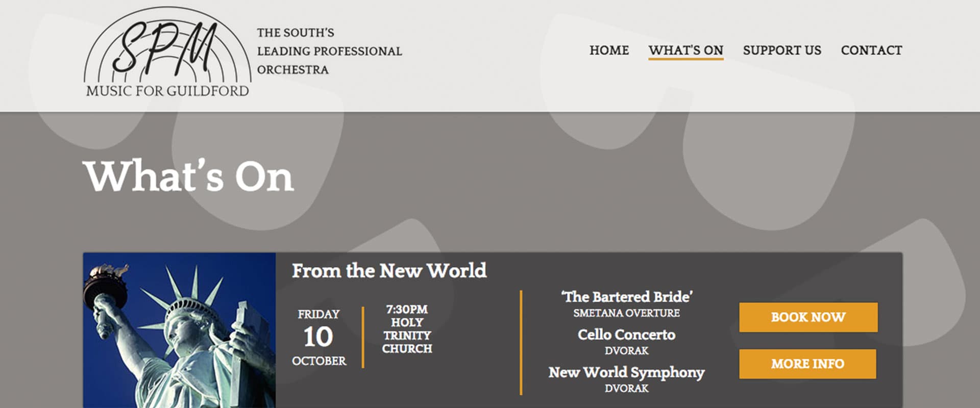Select the What's On navigation tab
The width and height of the screenshot is (980, 408).
click(x=686, y=50)
